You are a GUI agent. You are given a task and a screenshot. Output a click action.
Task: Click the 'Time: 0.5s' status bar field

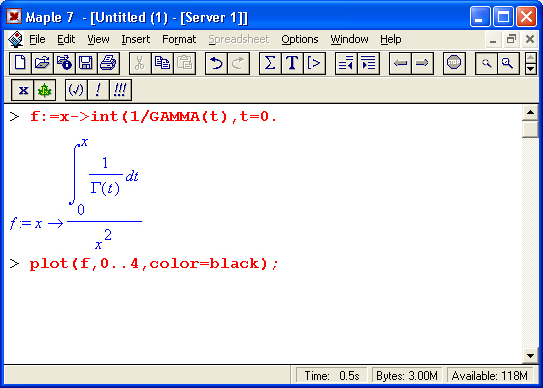pyautogui.click(x=332, y=376)
